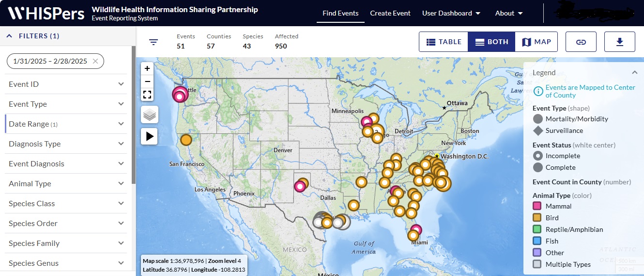
Task: Select the BOTH view toggle
Action: pyautogui.click(x=491, y=42)
